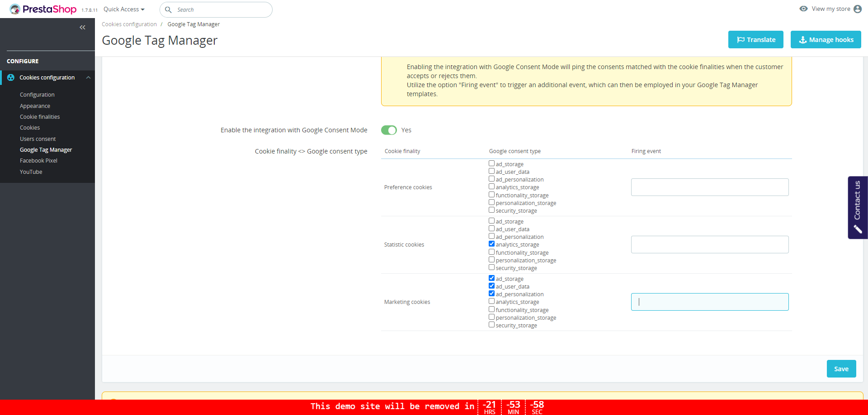The image size is (868, 415).
Task: Check personalization_storage for Statistic cookies
Action: tap(491, 260)
